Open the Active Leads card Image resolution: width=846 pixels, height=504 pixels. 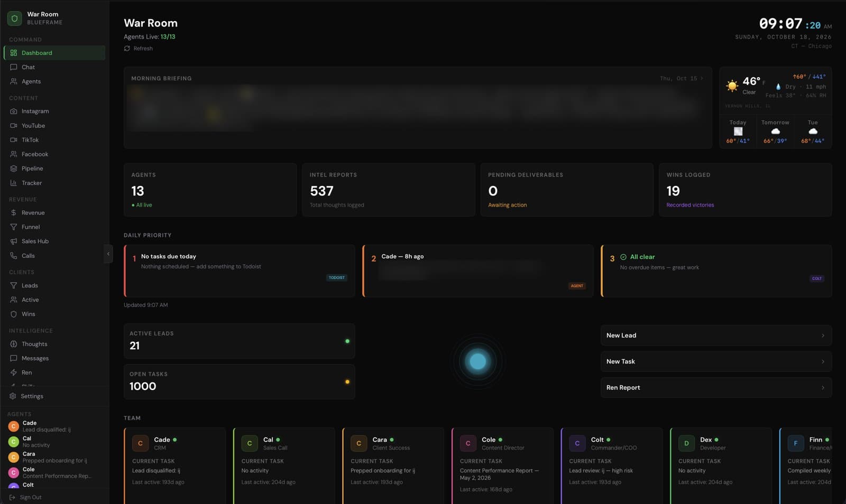pos(240,341)
